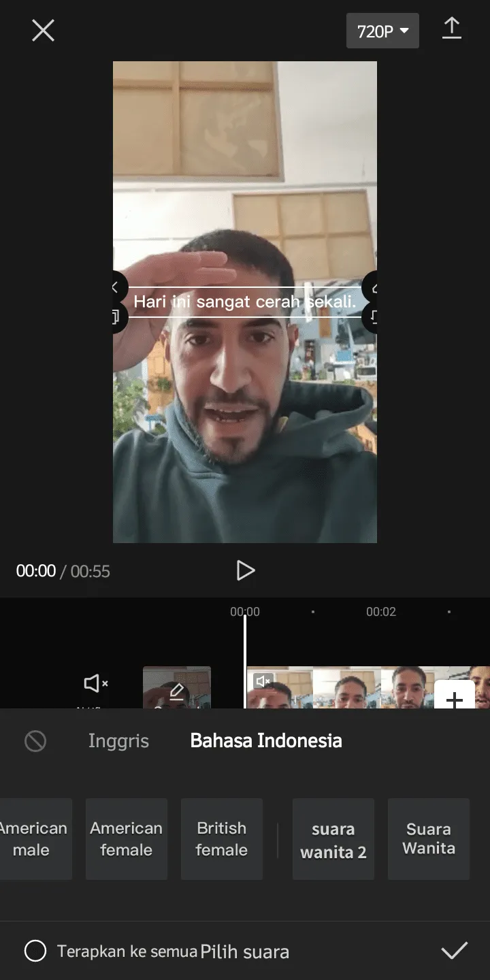The height and width of the screenshot is (980, 490).
Task: Choose the suara wanita 2 voice
Action: pyautogui.click(x=333, y=839)
